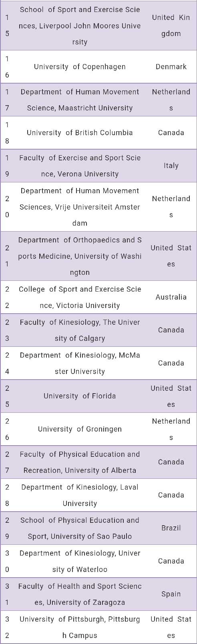The width and height of the screenshot is (197, 644).
Task: Click the Laval University Kinesiology entry
Action: coord(80,495)
